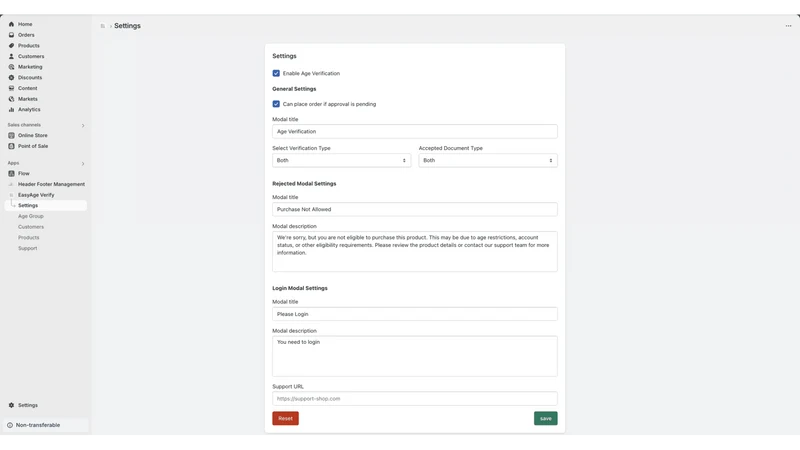Click the Home icon in sidebar
Viewport: 800px width, 450px height.
[11, 24]
